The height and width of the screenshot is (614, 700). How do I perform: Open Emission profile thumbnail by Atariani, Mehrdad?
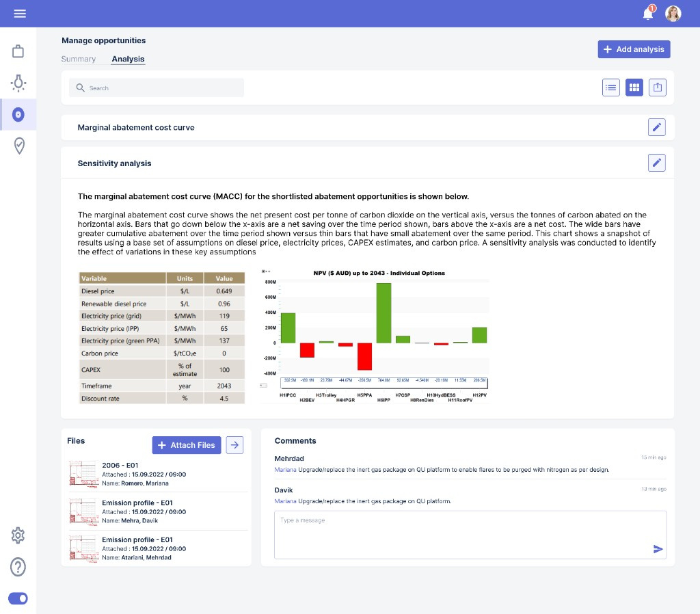84,548
